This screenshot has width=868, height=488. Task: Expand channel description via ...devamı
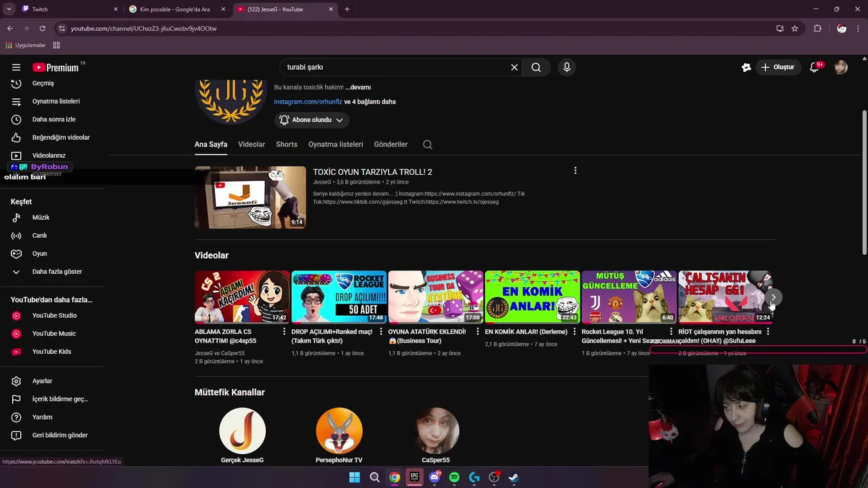(358, 87)
